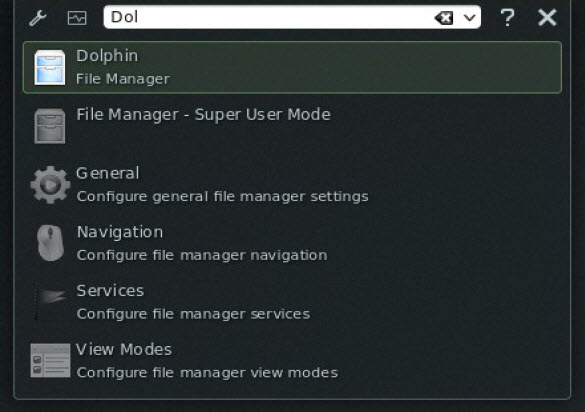The height and width of the screenshot is (412, 585).
Task: Clear the search text with the erase icon
Action: [x=444, y=18]
